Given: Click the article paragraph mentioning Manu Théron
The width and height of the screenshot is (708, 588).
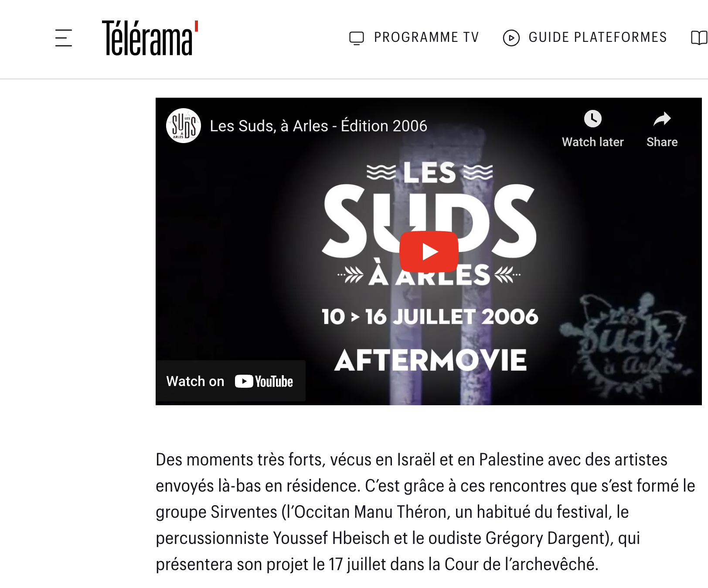Looking at the screenshot, I should (x=425, y=512).
